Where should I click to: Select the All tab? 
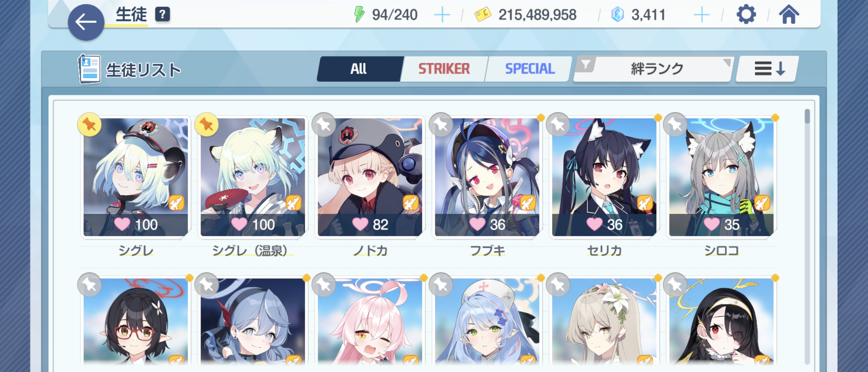(x=359, y=69)
